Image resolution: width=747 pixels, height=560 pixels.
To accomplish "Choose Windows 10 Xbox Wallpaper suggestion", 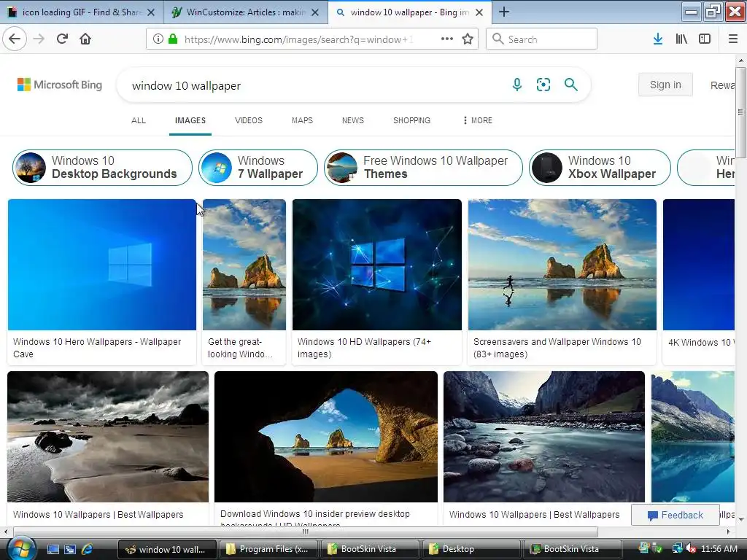I will (x=600, y=168).
